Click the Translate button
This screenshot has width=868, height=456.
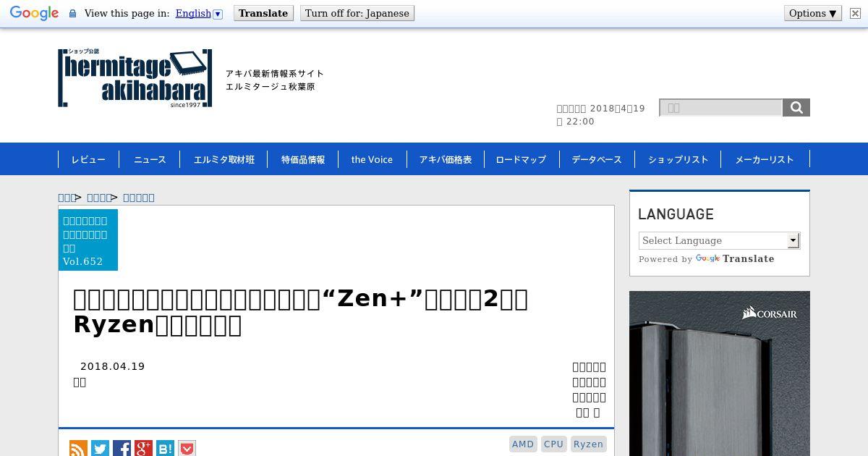click(263, 13)
